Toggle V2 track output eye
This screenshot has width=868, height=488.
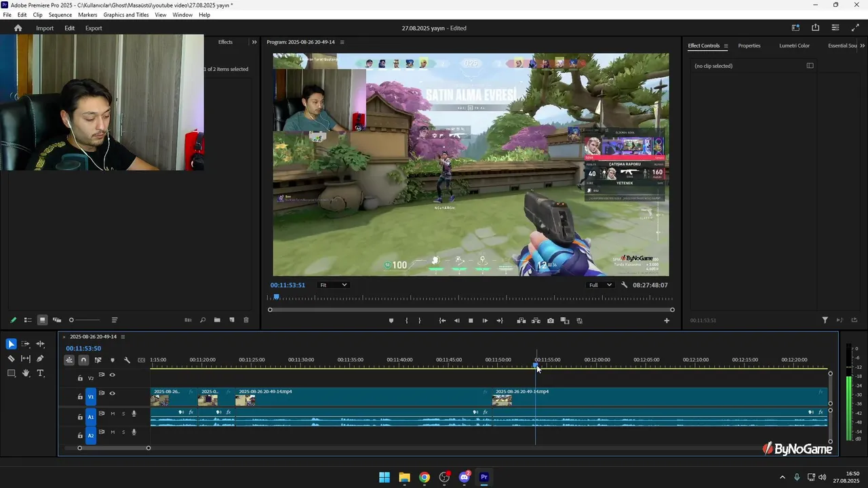tap(113, 375)
